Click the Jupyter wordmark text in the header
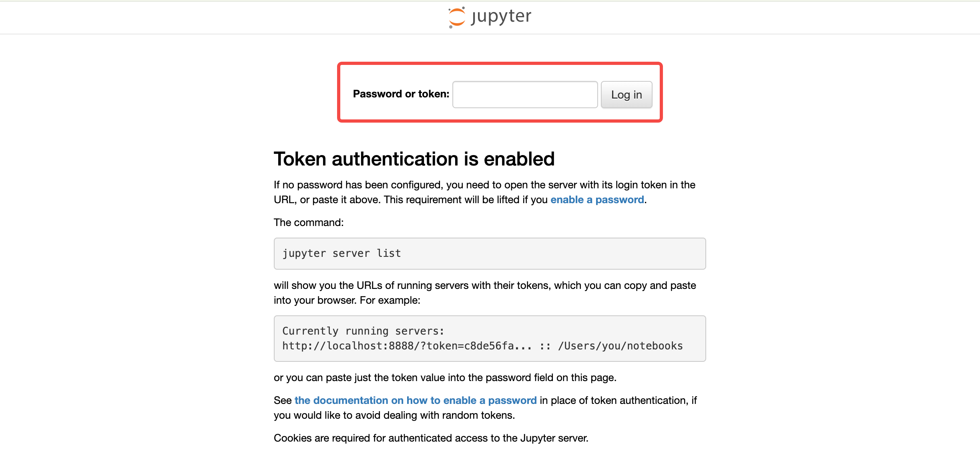 click(502, 16)
